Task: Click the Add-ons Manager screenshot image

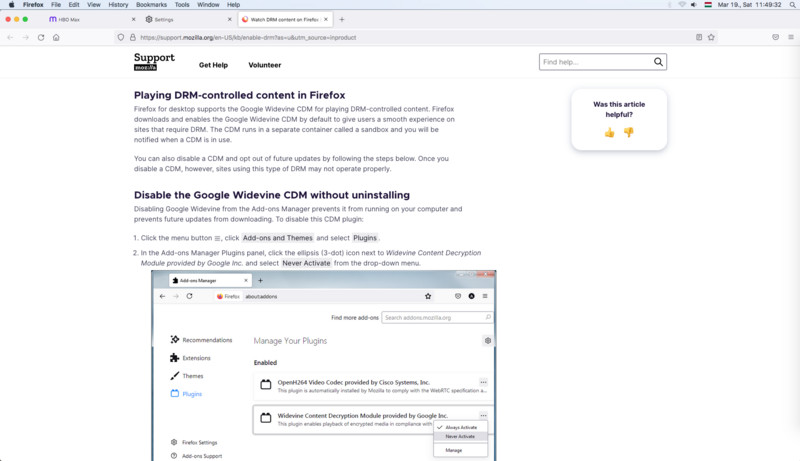Action: (323, 366)
